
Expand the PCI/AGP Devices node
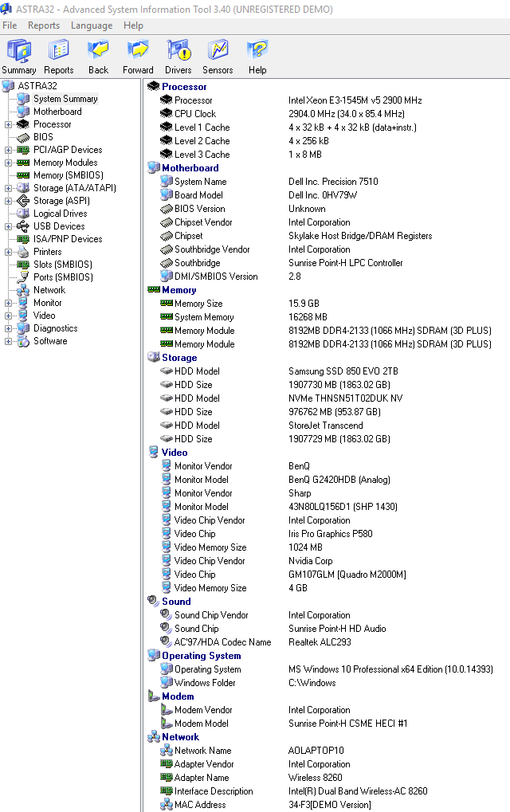8,150
